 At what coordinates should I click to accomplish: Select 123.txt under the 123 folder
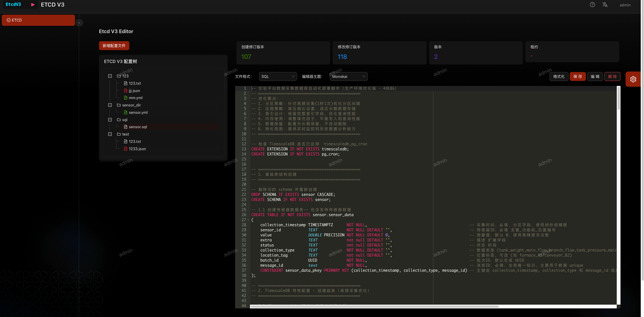(135, 83)
